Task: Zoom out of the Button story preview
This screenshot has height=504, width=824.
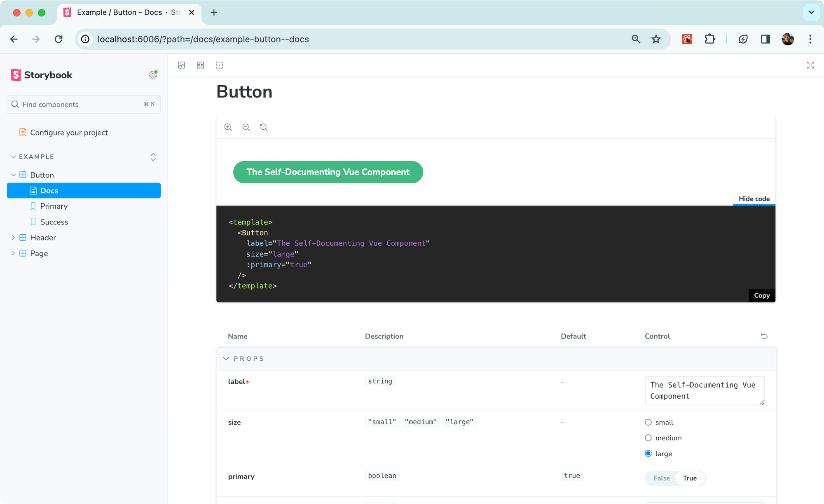Action: pos(246,127)
